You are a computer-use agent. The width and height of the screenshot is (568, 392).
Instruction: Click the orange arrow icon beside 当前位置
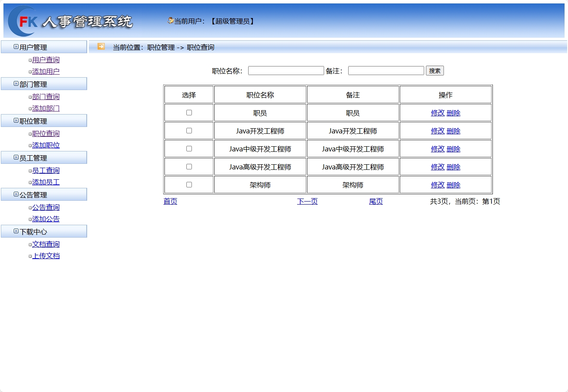[x=101, y=46]
